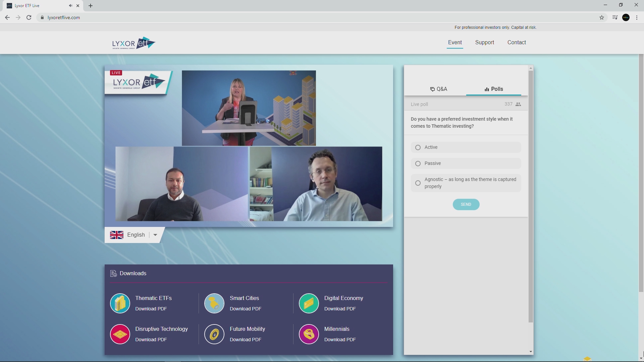Click the poll panel scroll-down arrow

click(x=531, y=352)
